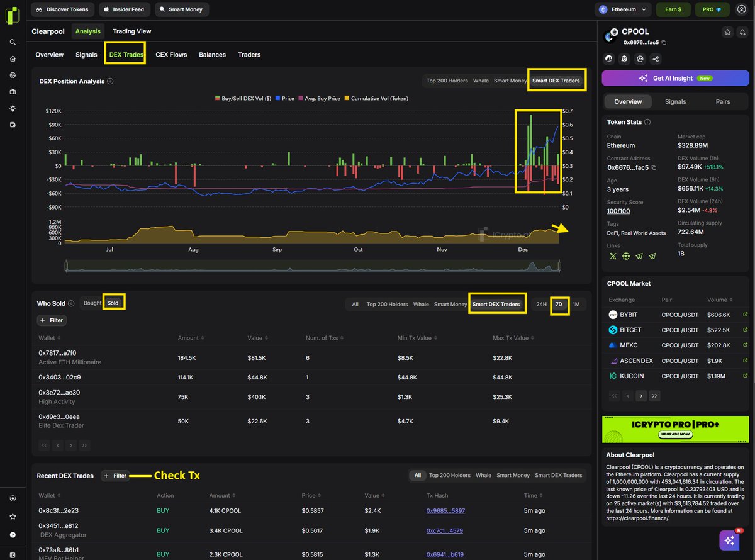
Task: Open the lightbulb insights icon in sidebar
Action: tap(13, 108)
